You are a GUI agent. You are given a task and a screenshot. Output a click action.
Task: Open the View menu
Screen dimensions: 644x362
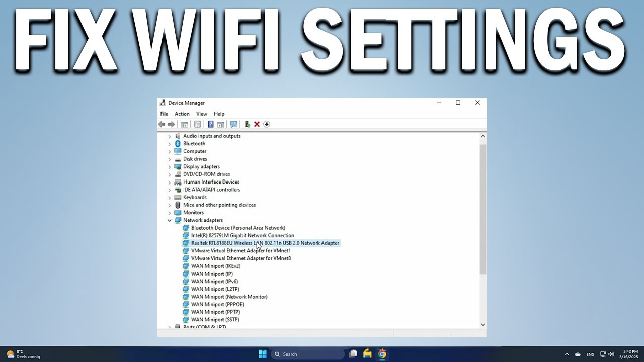pyautogui.click(x=202, y=114)
